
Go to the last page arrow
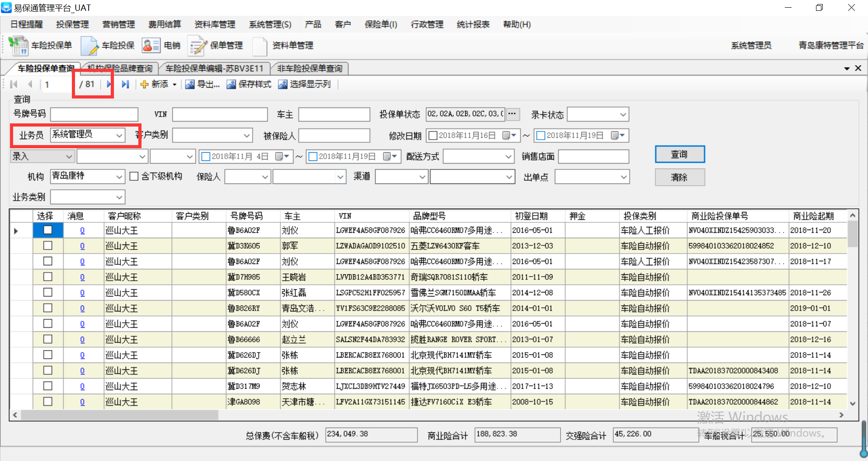tap(125, 85)
